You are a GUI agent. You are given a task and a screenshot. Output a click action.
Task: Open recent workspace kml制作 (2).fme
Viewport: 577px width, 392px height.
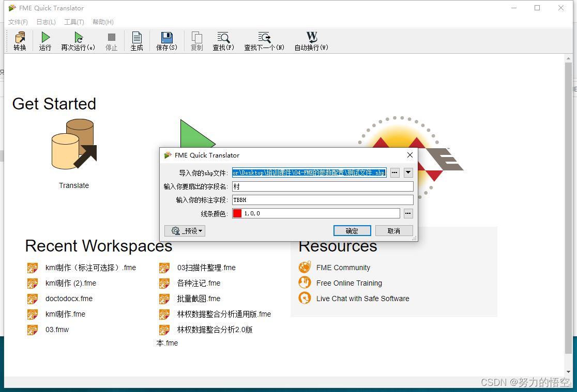71,283
